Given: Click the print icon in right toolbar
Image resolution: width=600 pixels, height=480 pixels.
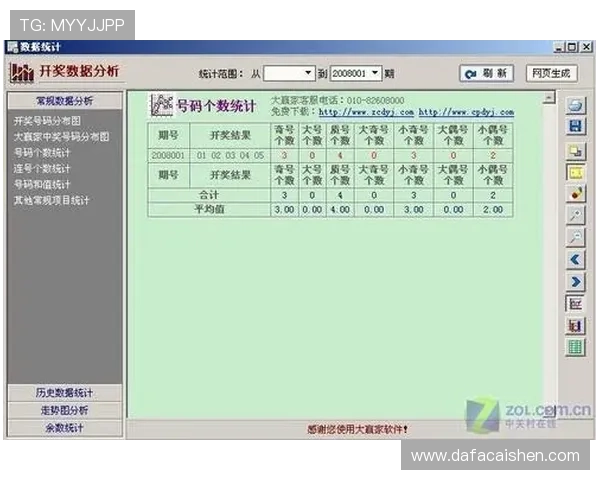Looking at the screenshot, I should tap(576, 105).
